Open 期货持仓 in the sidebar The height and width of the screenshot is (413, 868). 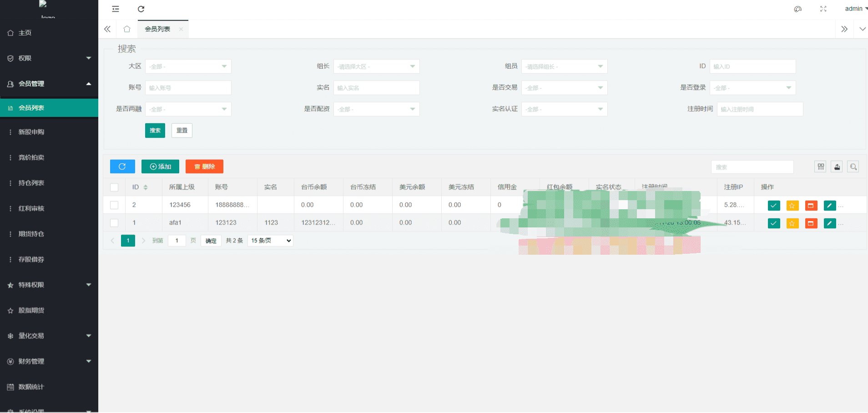pos(49,234)
